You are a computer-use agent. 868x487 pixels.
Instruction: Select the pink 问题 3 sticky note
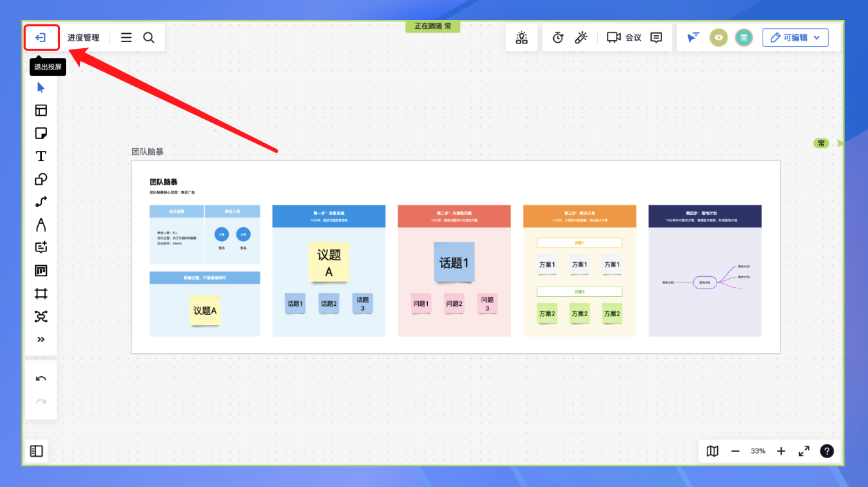[488, 304]
